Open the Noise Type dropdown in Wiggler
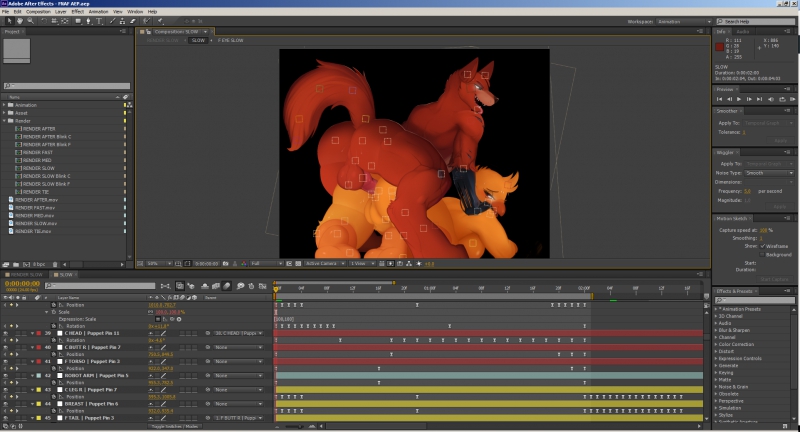 pyautogui.click(x=770, y=173)
